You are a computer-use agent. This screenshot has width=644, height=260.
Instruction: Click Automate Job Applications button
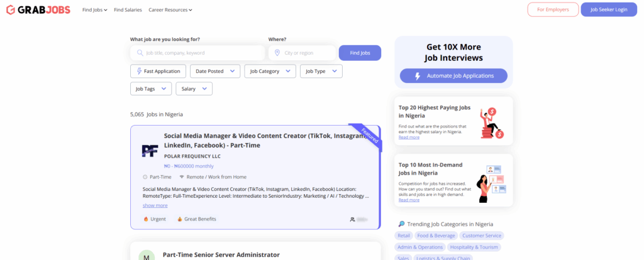click(454, 76)
